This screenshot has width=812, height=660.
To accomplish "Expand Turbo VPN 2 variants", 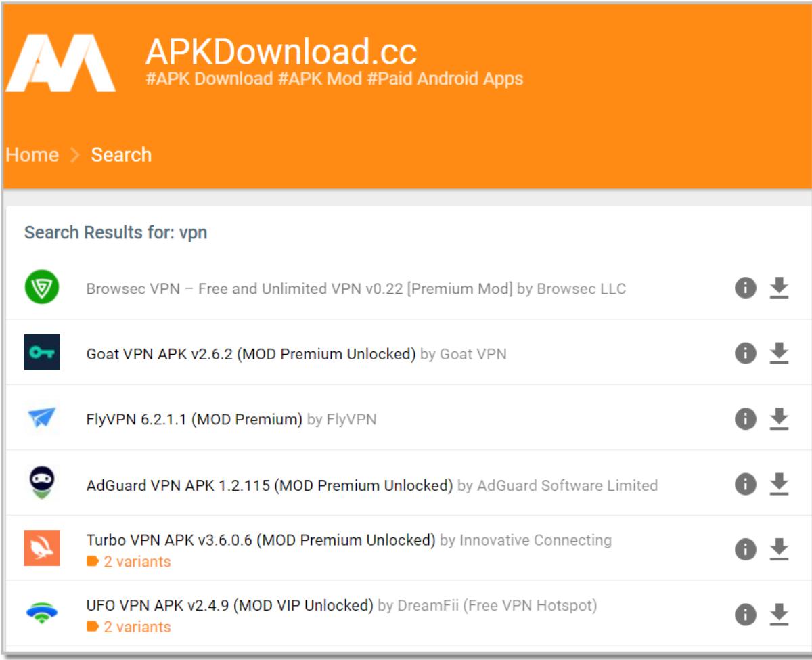I will click(x=129, y=562).
